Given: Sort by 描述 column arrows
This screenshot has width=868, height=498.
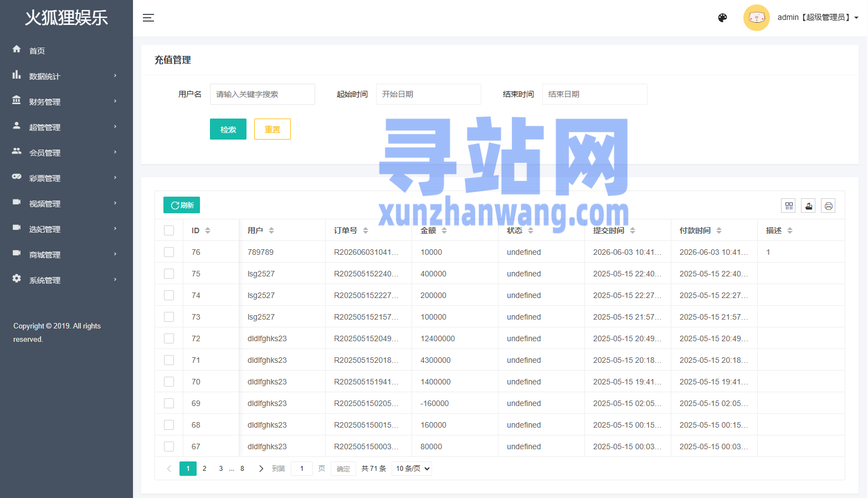Looking at the screenshot, I should click(x=790, y=230).
